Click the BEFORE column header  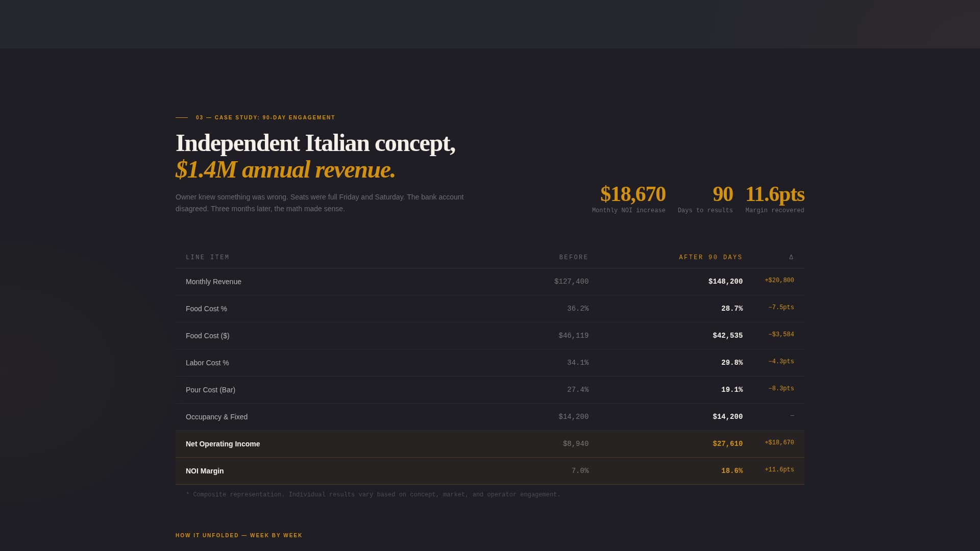[574, 258]
